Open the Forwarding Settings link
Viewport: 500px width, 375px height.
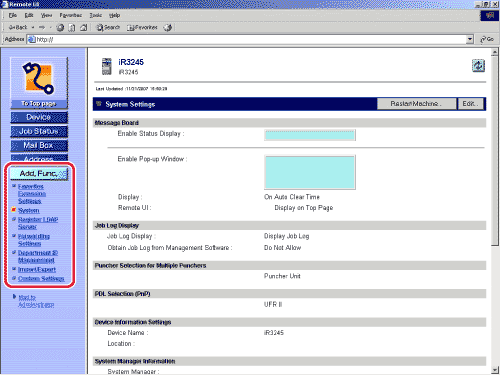pos(34,240)
